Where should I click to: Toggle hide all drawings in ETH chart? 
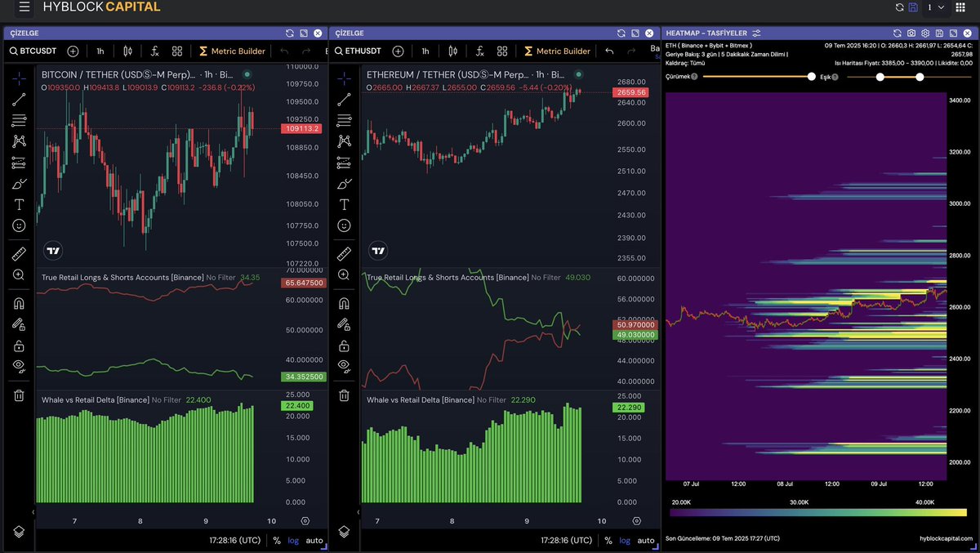tap(344, 366)
